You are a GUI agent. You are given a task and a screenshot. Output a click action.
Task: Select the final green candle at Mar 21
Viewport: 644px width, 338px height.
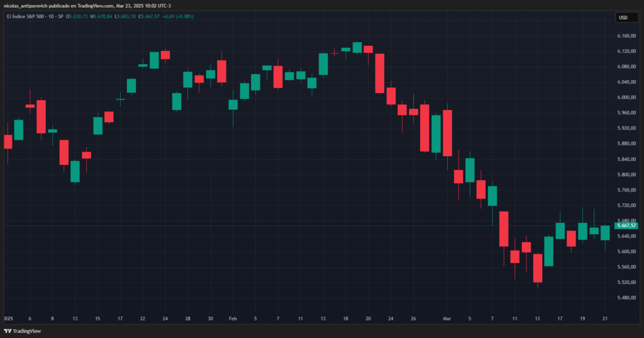click(605, 233)
